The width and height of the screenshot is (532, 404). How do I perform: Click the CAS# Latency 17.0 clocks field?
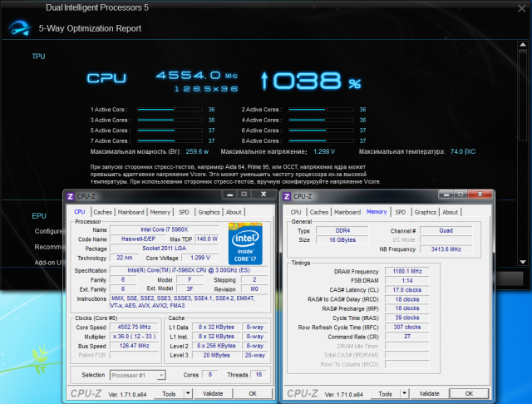(x=407, y=290)
